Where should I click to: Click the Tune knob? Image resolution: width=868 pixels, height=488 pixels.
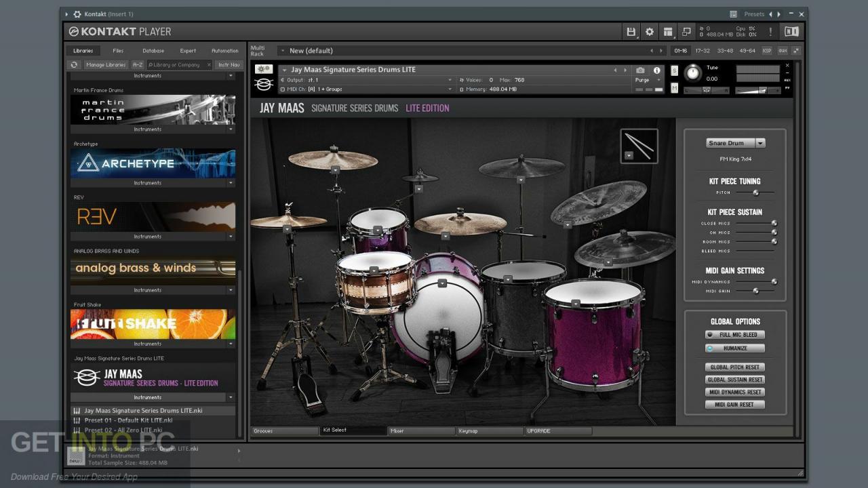click(x=693, y=73)
